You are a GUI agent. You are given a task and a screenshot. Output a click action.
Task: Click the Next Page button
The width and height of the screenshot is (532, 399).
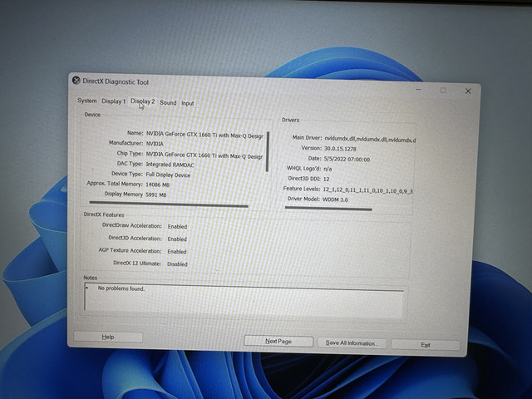[278, 341]
